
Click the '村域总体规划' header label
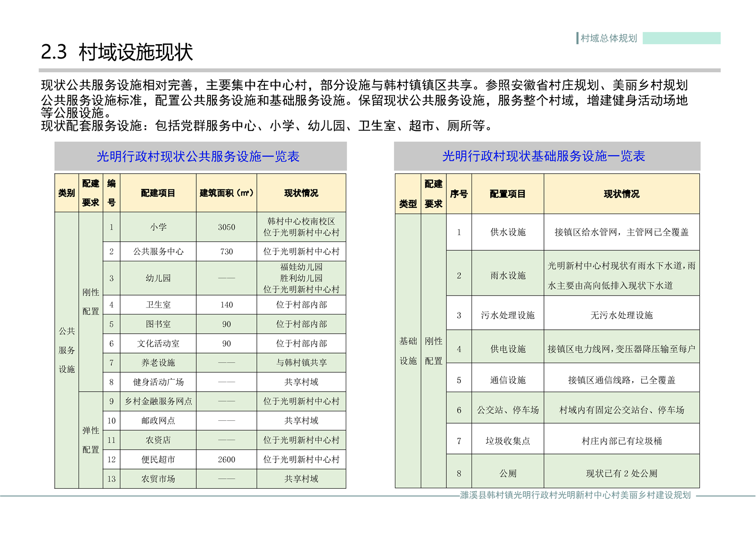click(x=608, y=38)
